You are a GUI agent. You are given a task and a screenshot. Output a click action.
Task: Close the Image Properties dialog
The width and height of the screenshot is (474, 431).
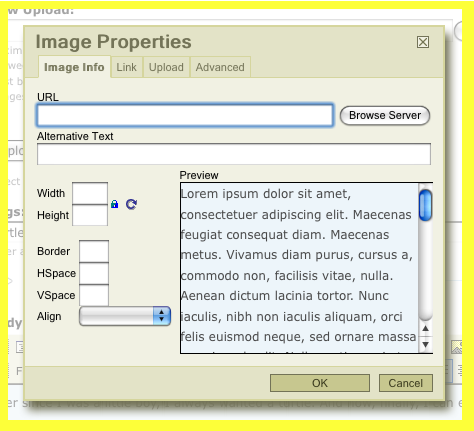[423, 42]
